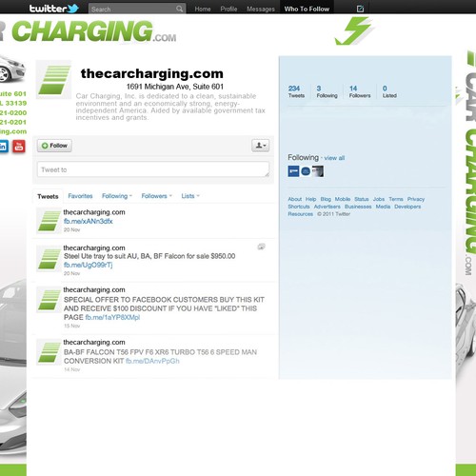Open the Jobs footer link
This screenshot has width=476, height=476.
pyautogui.click(x=379, y=199)
